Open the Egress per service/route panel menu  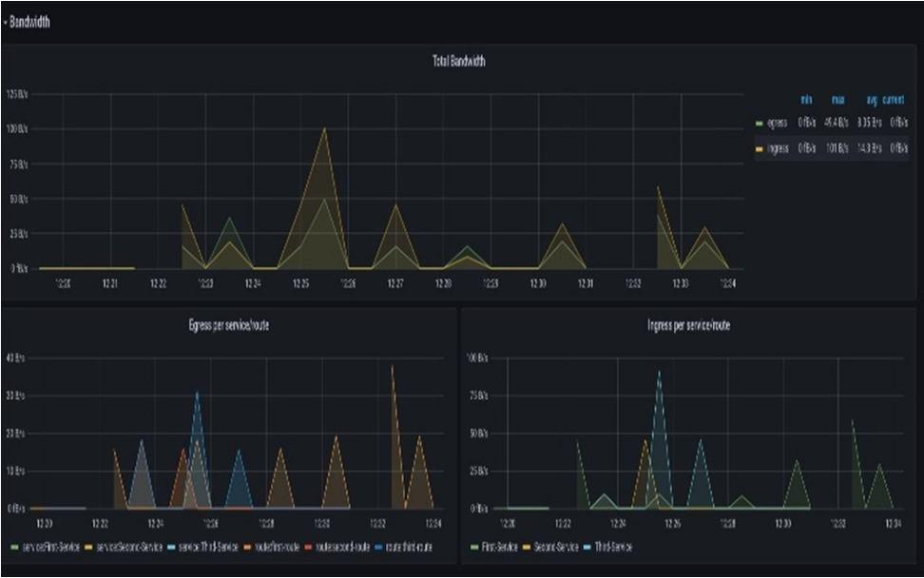click(x=229, y=325)
